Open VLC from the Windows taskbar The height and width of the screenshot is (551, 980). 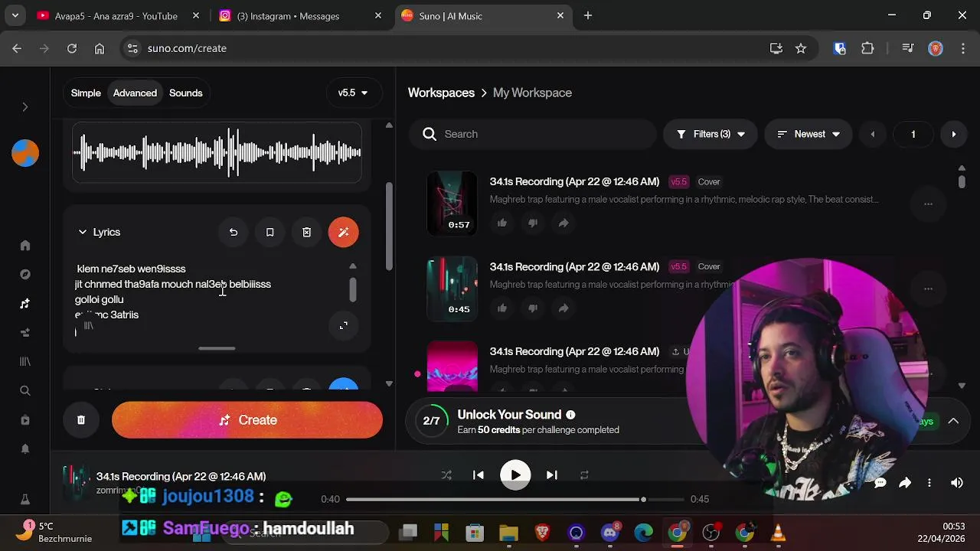click(777, 532)
